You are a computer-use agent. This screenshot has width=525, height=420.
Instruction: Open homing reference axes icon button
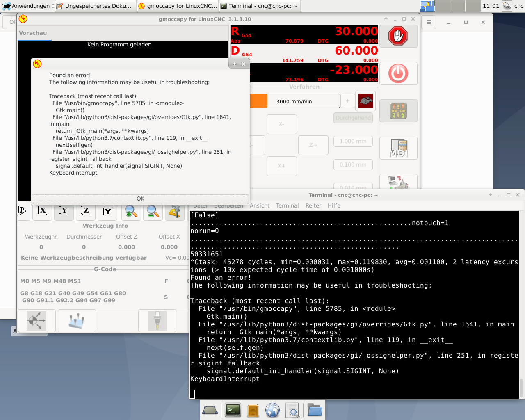click(37, 320)
